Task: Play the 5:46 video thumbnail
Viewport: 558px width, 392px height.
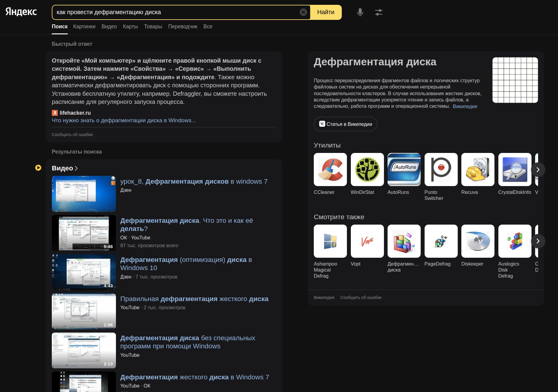Action: 84,233
